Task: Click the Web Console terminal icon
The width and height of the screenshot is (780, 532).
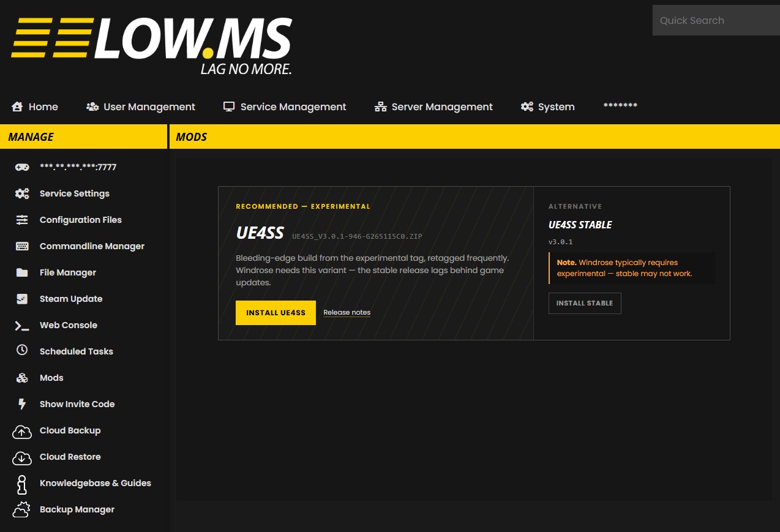Action: click(22, 325)
